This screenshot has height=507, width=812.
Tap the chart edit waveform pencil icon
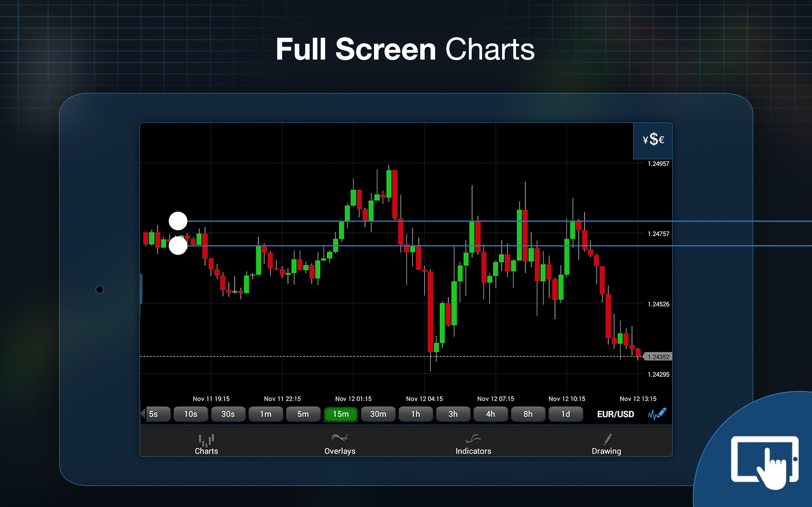point(657,414)
